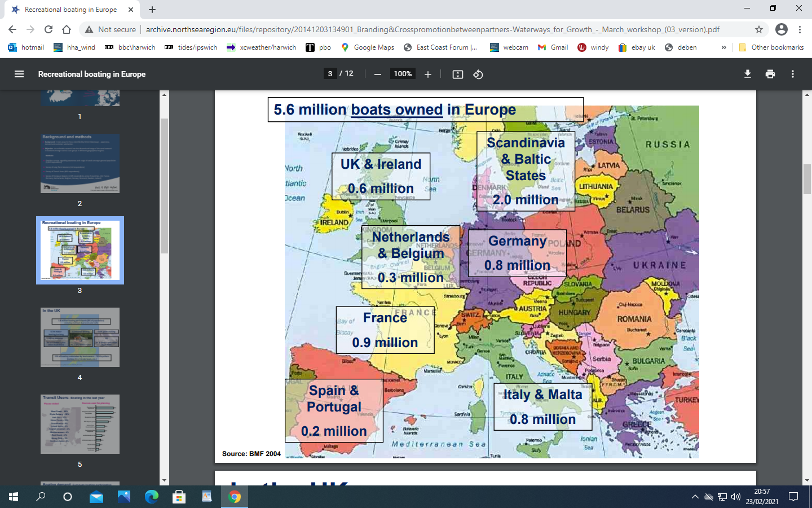Go forward in Chrome history
Viewport: 812px width, 508px height.
pos(30,29)
